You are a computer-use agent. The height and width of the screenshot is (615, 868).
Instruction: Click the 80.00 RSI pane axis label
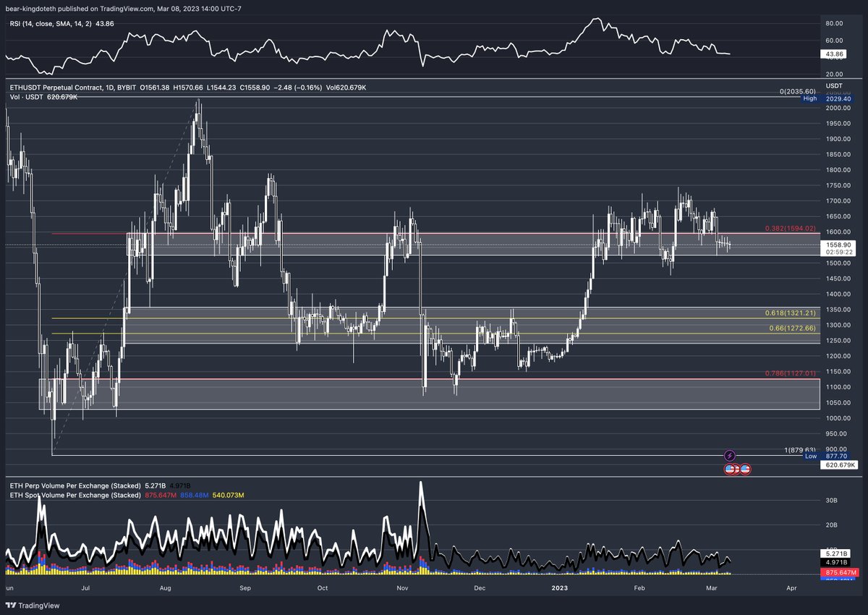coord(834,23)
